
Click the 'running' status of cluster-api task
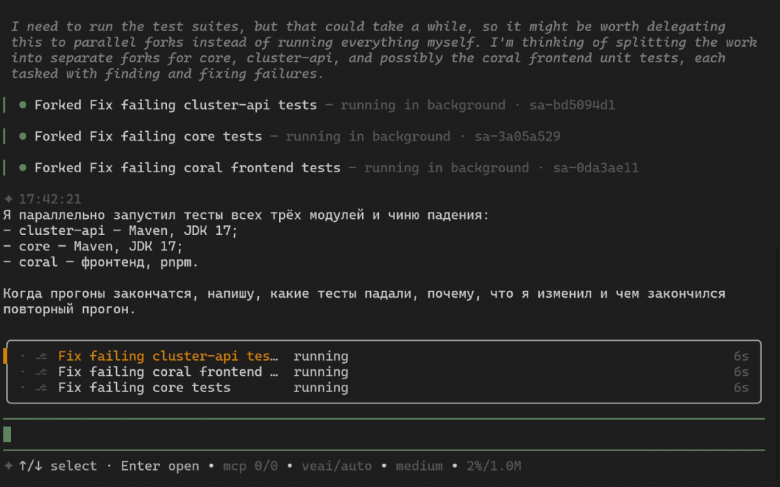pos(321,356)
